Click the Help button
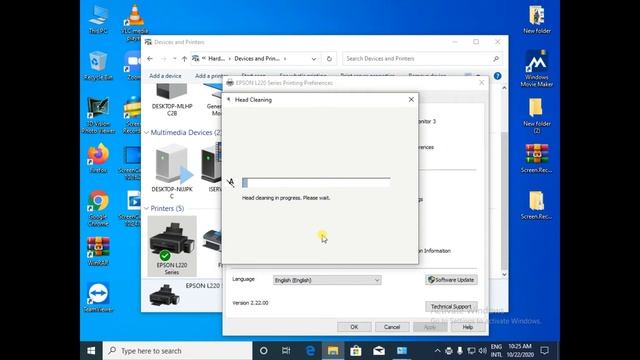640x360 pixels. pos(468,327)
